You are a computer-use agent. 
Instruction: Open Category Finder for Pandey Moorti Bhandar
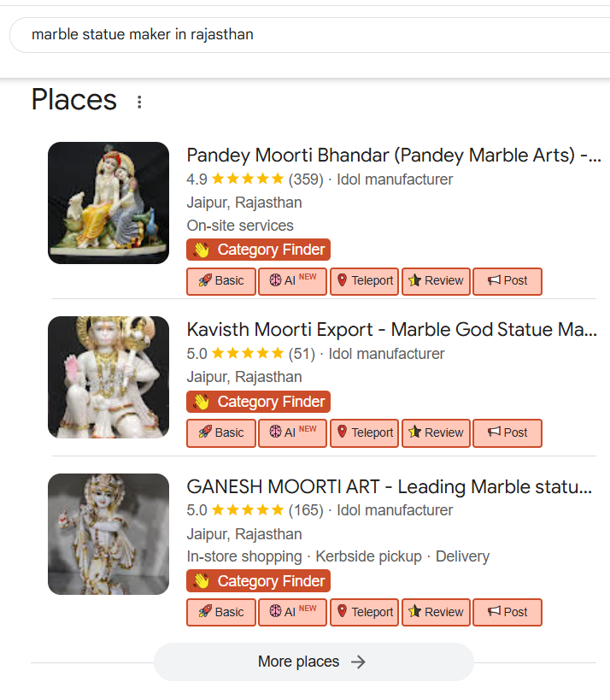click(x=258, y=250)
